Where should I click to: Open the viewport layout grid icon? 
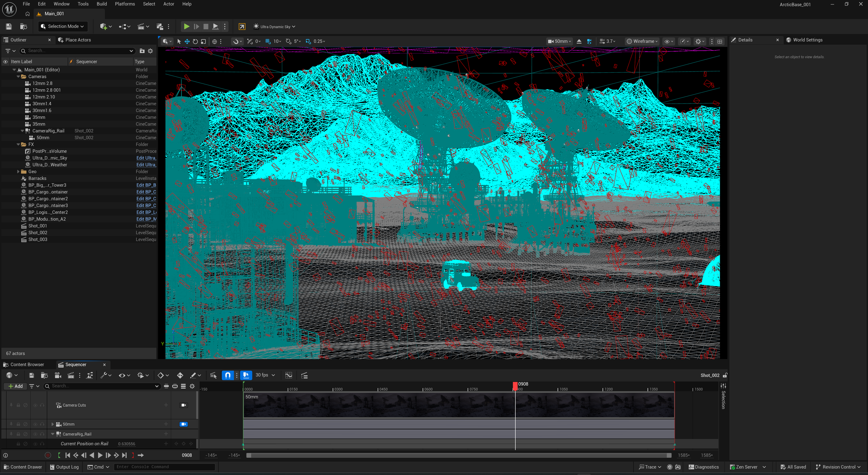(720, 41)
